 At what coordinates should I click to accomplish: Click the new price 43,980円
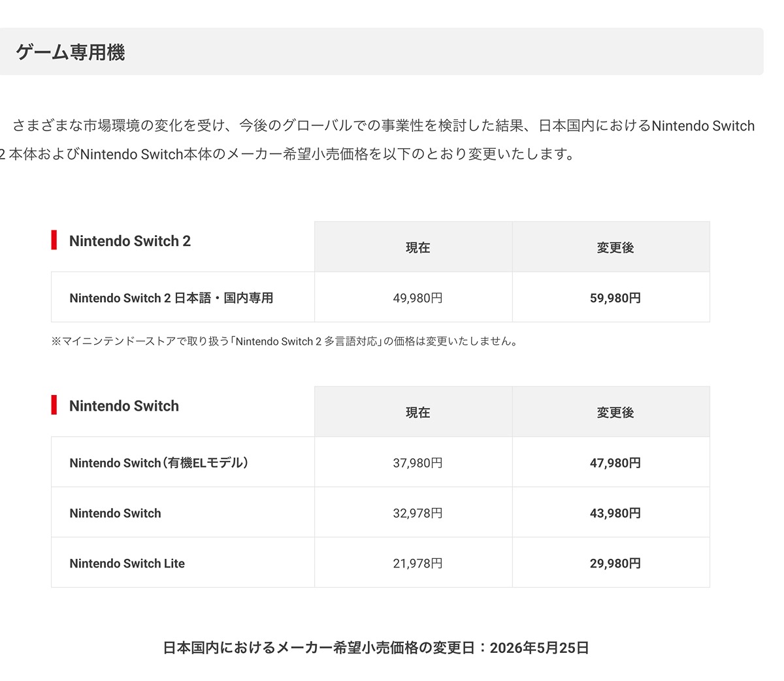pos(615,513)
